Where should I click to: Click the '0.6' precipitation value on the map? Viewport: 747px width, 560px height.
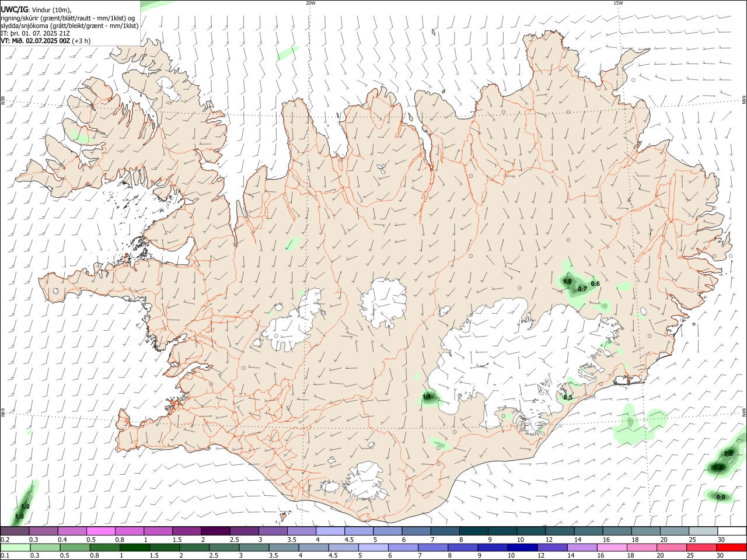595,284
